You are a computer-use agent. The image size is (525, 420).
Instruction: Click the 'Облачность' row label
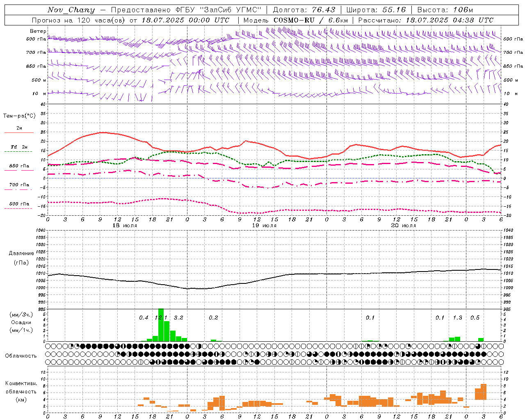coord(21,356)
